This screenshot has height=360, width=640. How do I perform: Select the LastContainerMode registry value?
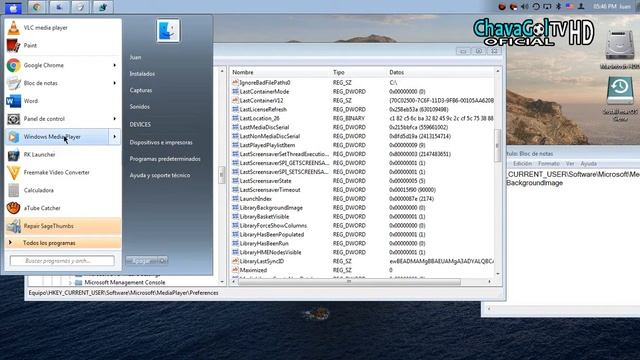pyautogui.click(x=264, y=91)
